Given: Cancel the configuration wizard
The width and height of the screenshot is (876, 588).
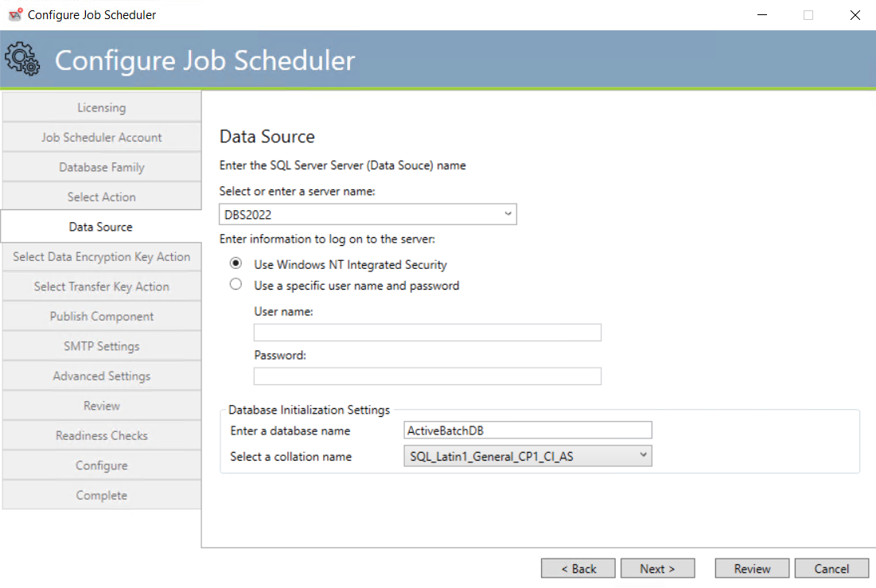Looking at the screenshot, I should pyautogui.click(x=831, y=568).
